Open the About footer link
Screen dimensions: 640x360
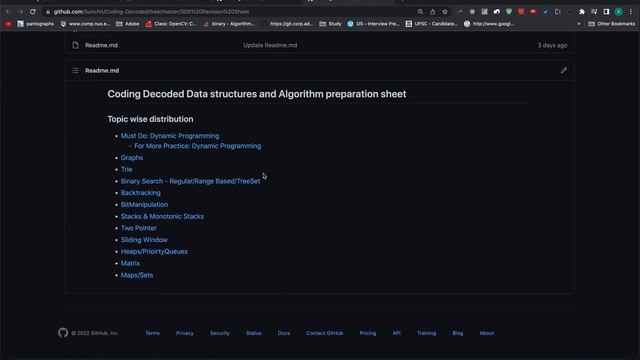coord(487,333)
